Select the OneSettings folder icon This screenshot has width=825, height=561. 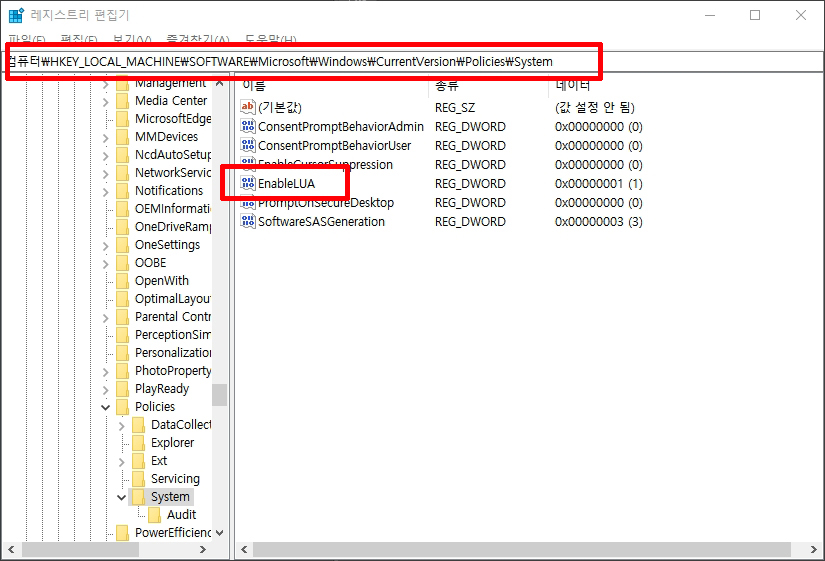point(122,245)
